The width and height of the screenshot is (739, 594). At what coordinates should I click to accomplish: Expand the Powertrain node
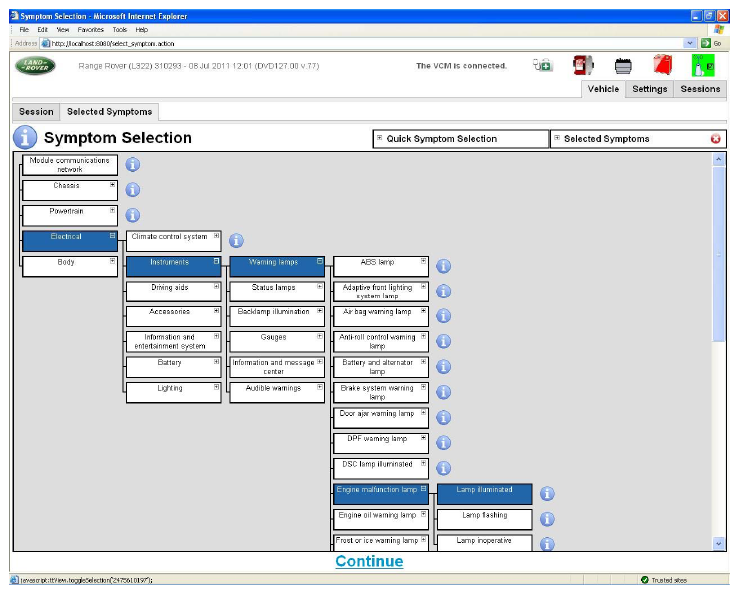coord(112,210)
